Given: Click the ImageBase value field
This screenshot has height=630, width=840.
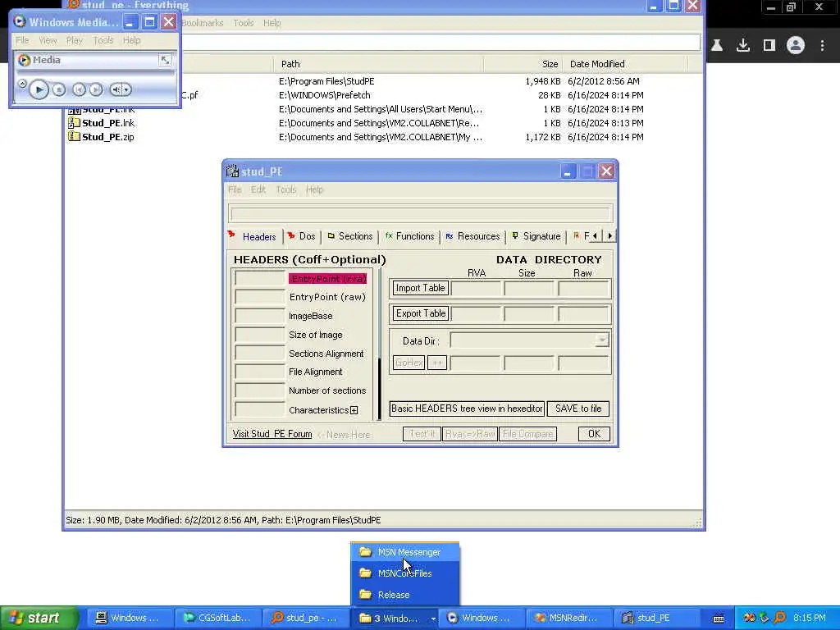Looking at the screenshot, I should [260, 316].
